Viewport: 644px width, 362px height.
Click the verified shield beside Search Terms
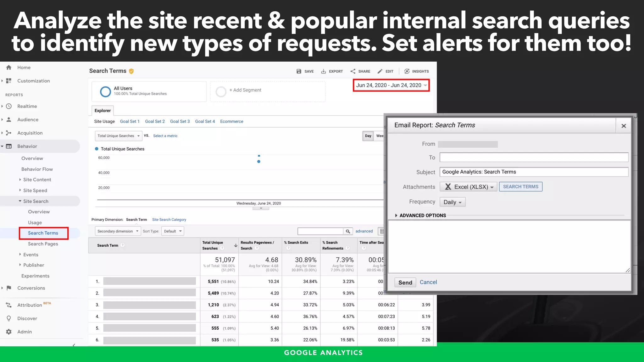[x=131, y=71]
